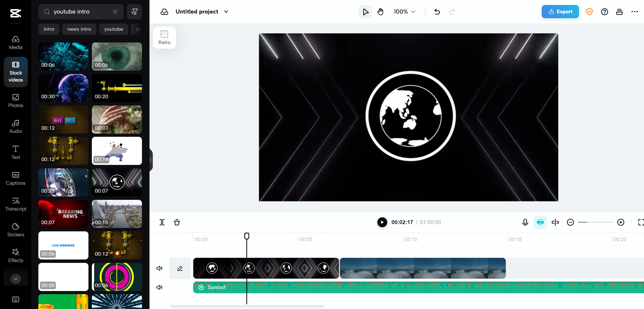Delete the selected clip with the trash icon
This screenshot has width=644, height=309.
177,222
